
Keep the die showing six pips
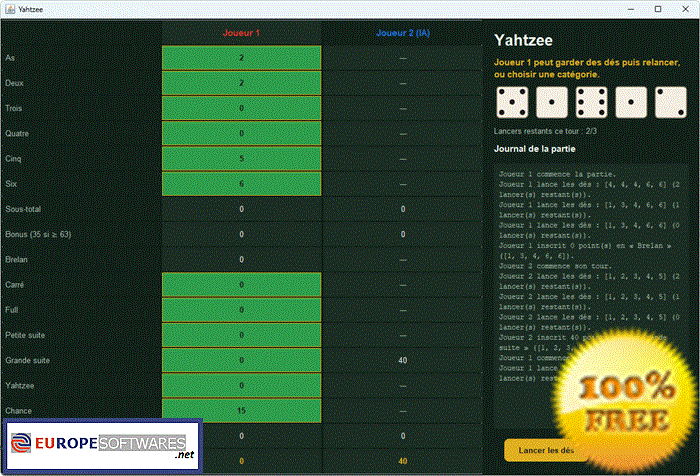pyautogui.click(x=592, y=102)
